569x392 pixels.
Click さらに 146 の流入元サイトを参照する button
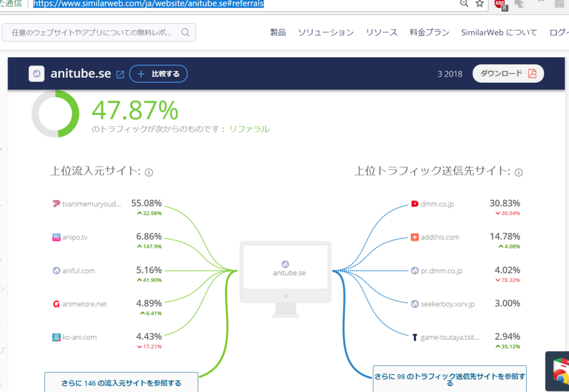121,383
